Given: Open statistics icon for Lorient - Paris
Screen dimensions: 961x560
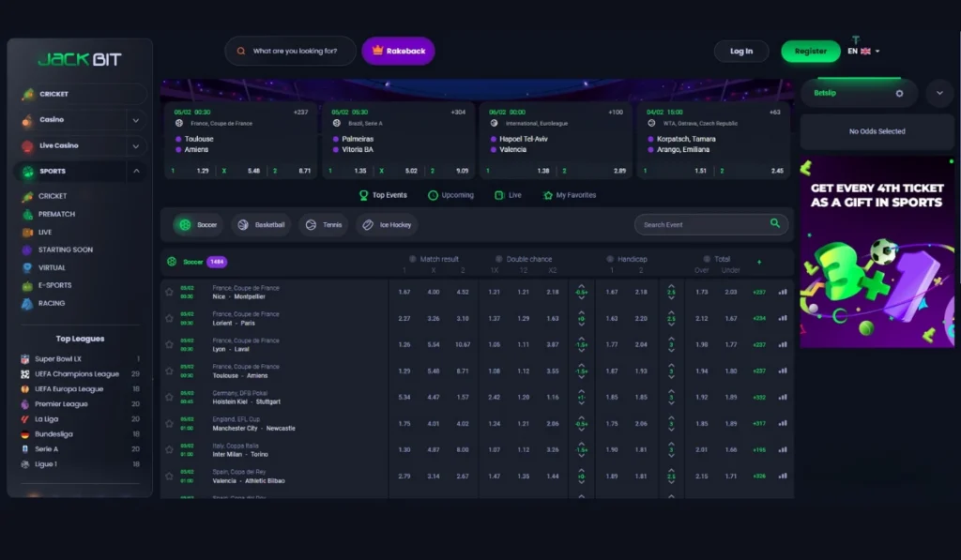Looking at the screenshot, I should click(783, 318).
